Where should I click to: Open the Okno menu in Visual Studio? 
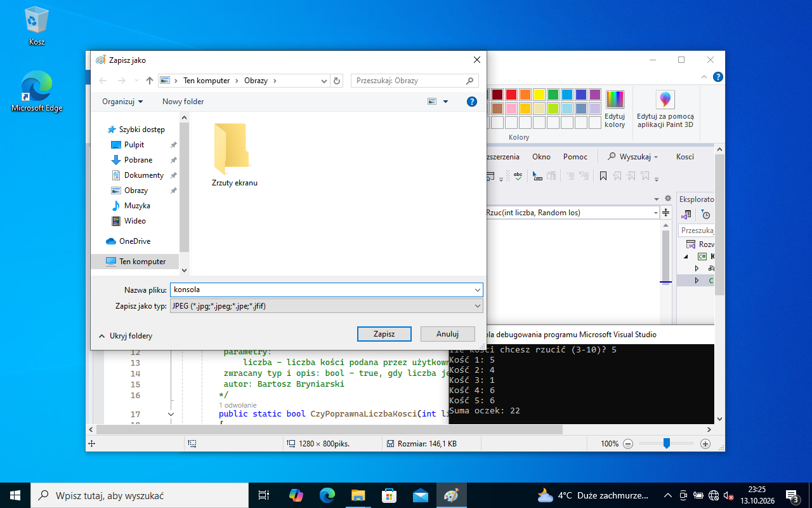pyautogui.click(x=541, y=157)
